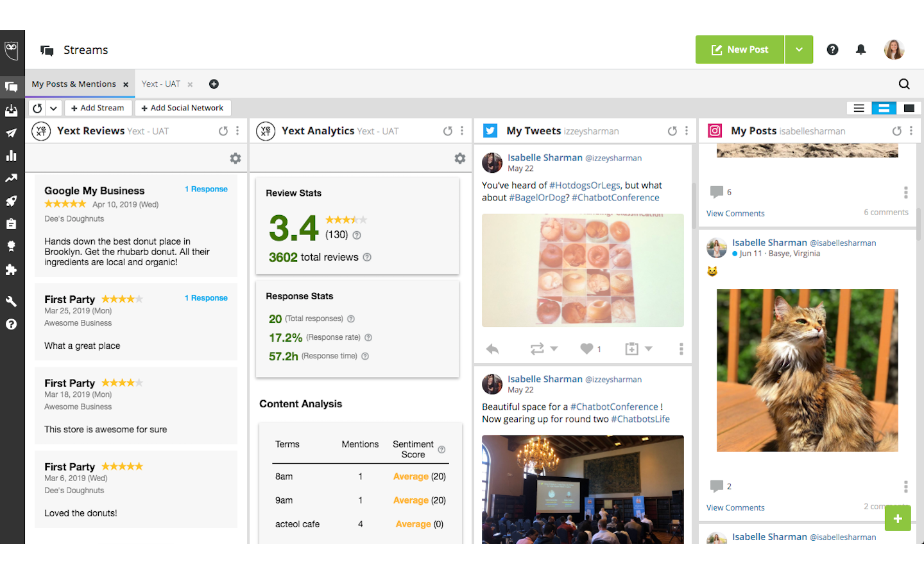Open Yext Analytics stream more options
The height and width of the screenshot is (578, 924).
[x=462, y=131]
